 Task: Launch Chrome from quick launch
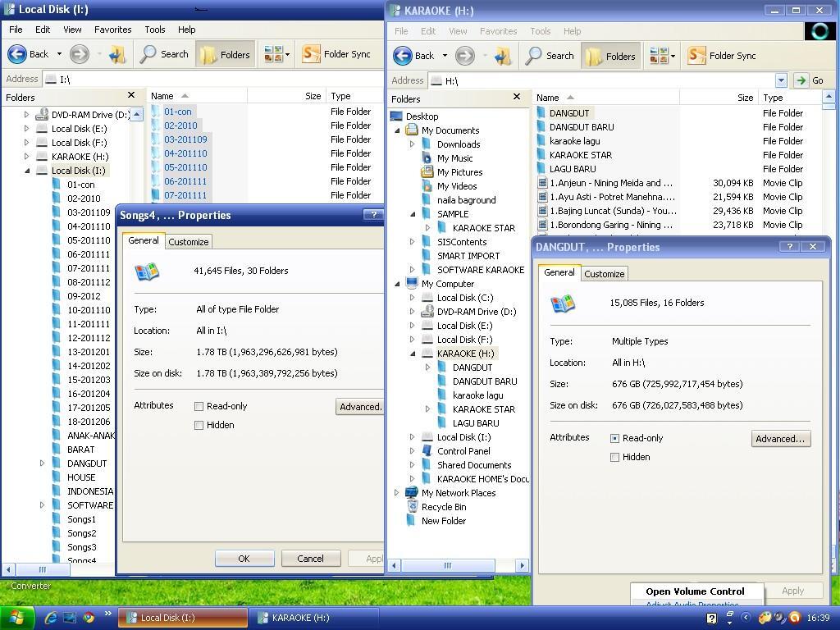coord(89,618)
